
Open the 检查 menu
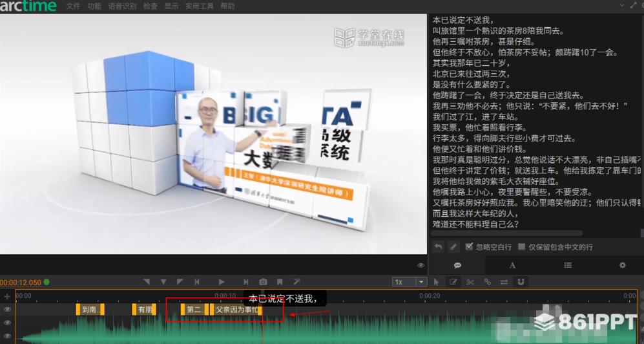click(x=151, y=6)
